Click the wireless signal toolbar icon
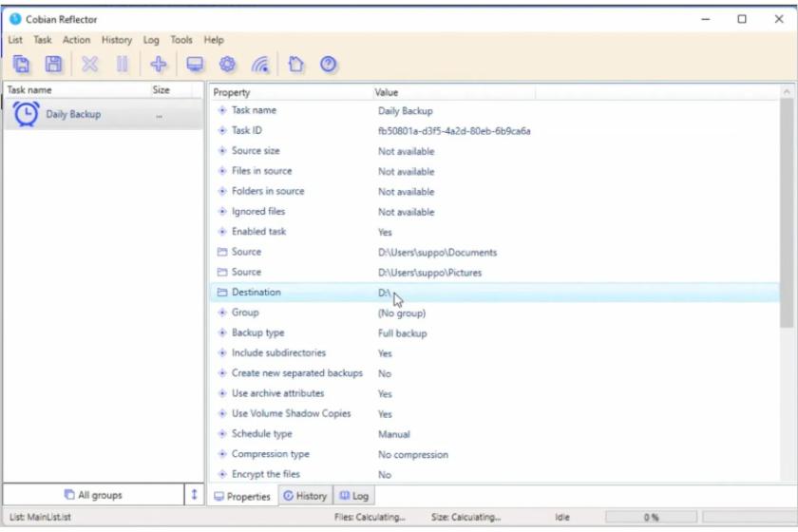This screenshot has height=532, width=798. [260, 65]
